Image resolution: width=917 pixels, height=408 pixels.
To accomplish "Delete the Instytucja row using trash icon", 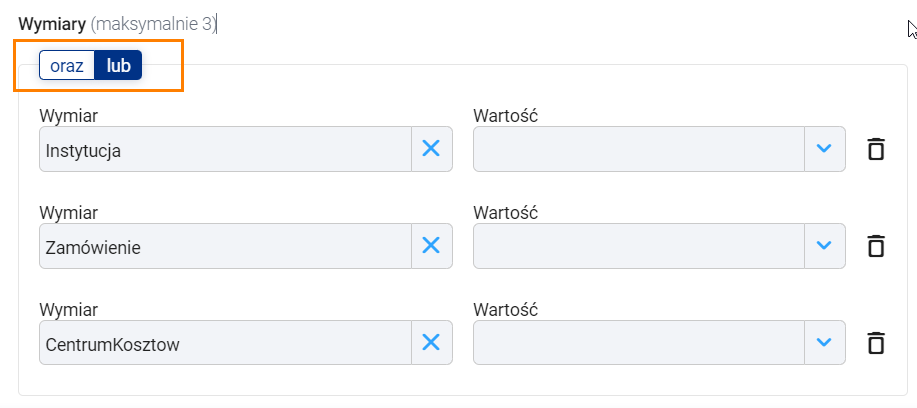I will pos(875,149).
